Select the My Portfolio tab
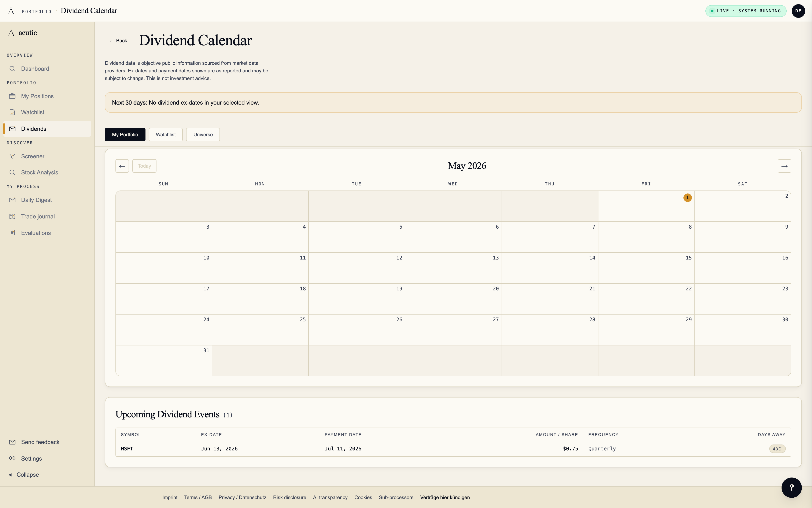Viewport: 812px width, 508px height. 125,134
